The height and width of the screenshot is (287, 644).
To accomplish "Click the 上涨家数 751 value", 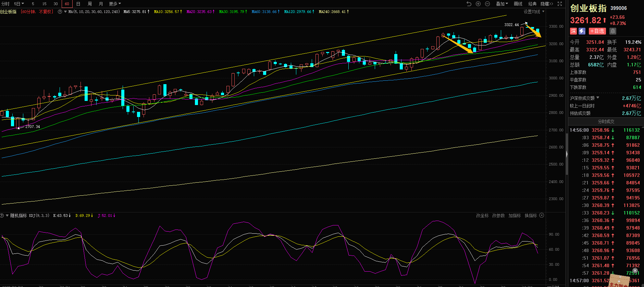I will pyautogui.click(x=637, y=72).
